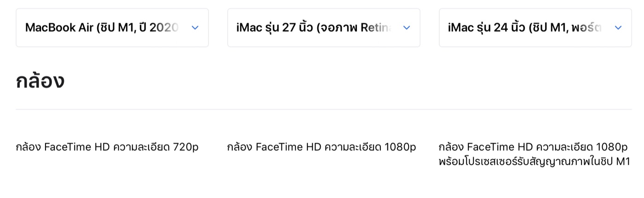This screenshot has height=198, width=644.
Task: Click the blue chevron beside iMac รุ่น 27 นิ้ว
Action: pos(407,28)
